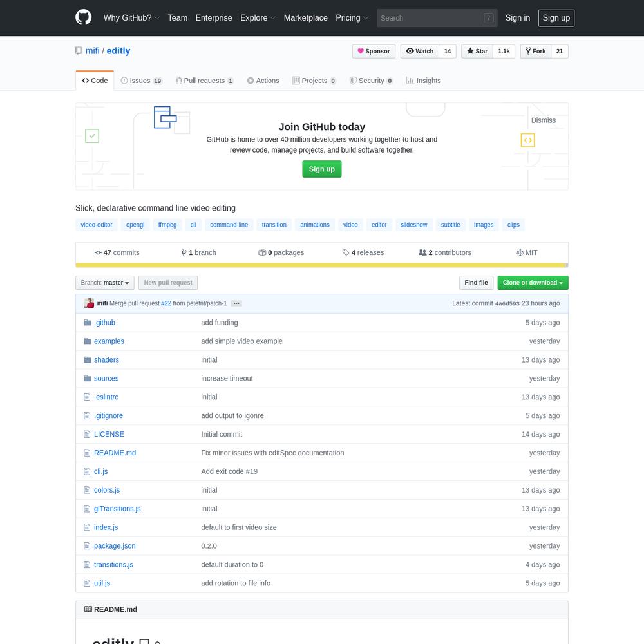644x644 pixels.
Task: Open commit hash 4a6d593
Action: 507,303
